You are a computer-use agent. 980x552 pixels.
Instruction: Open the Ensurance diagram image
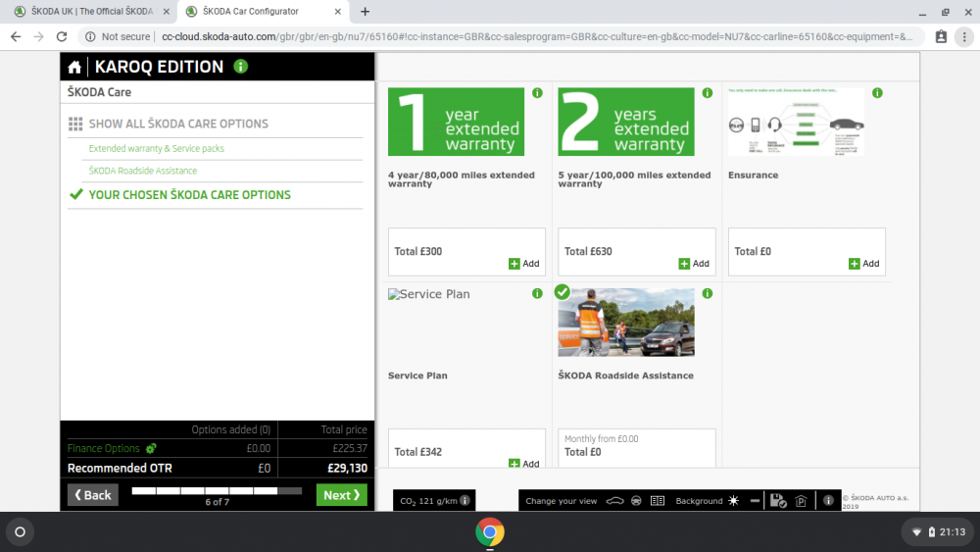796,122
